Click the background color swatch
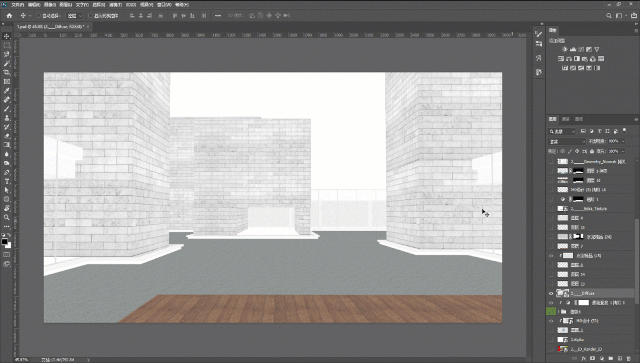The width and height of the screenshot is (640, 363). 8,245
